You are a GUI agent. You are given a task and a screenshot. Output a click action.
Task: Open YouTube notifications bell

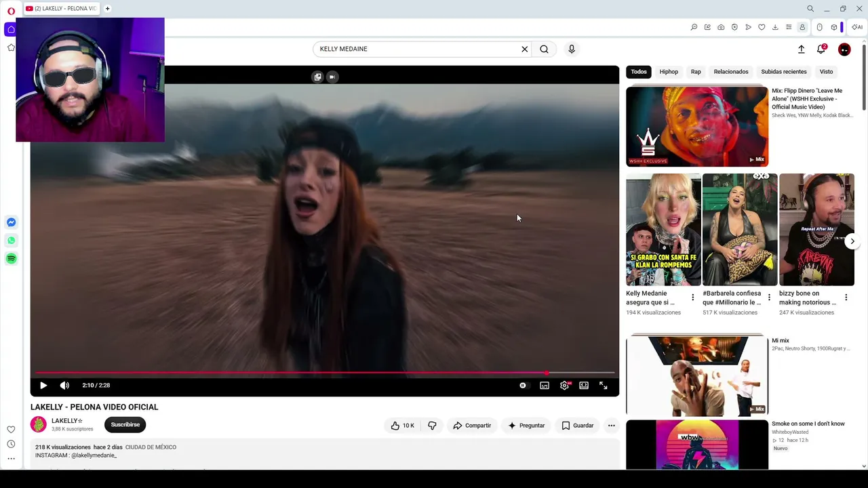(x=821, y=49)
